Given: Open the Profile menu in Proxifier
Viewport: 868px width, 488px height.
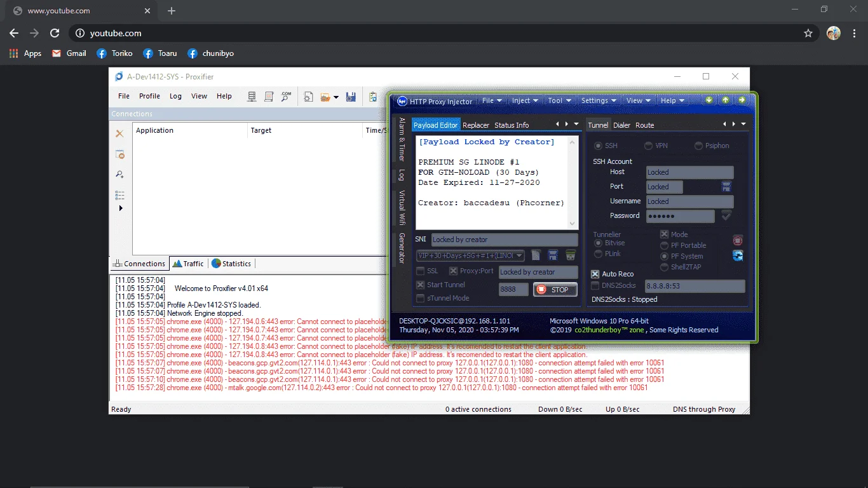Looking at the screenshot, I should click(149, 97).
